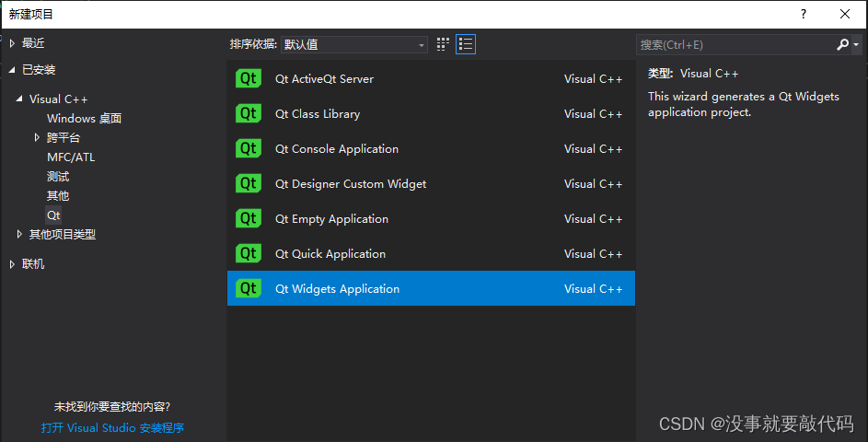Click the Qt Designer Custom Widget icon
868x442 pixels.
pos(248,183)
